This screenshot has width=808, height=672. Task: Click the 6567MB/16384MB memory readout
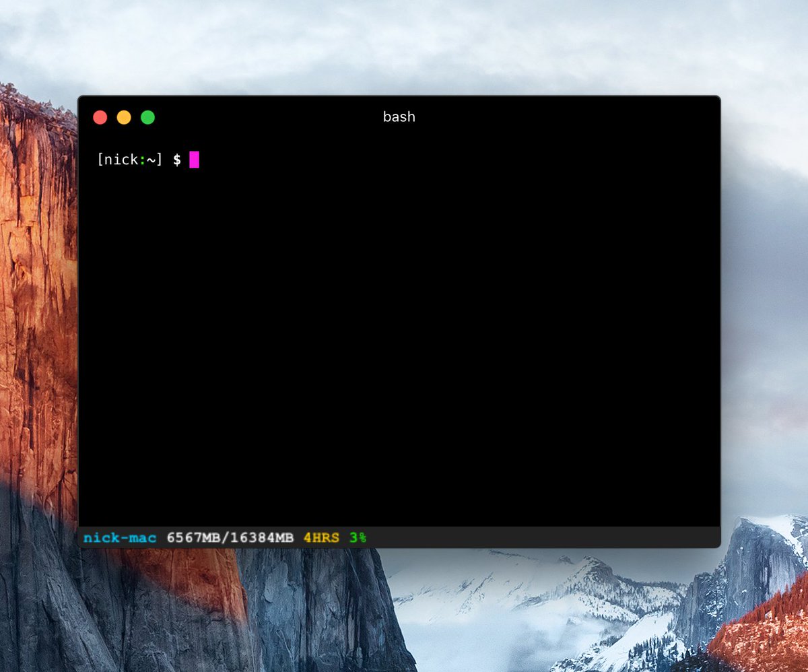coord(230,537)
